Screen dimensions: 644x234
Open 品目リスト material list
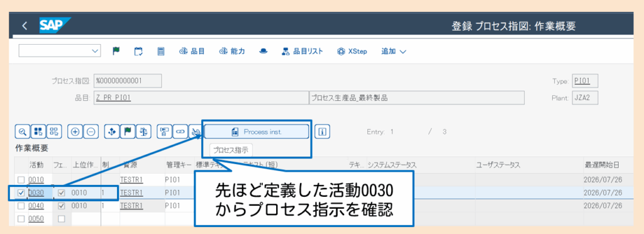tap(302, 52)
